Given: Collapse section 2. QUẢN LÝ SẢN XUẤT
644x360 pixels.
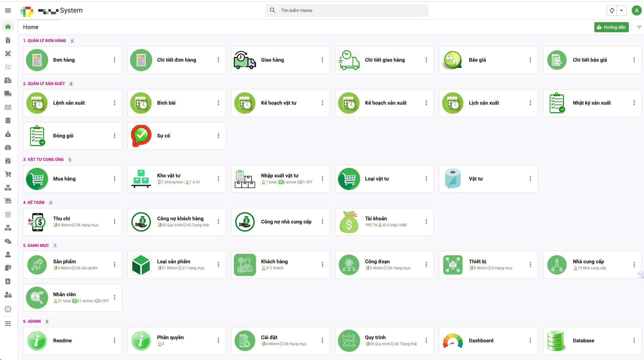Looking at the screenshot, I should [x=44, y=84].
